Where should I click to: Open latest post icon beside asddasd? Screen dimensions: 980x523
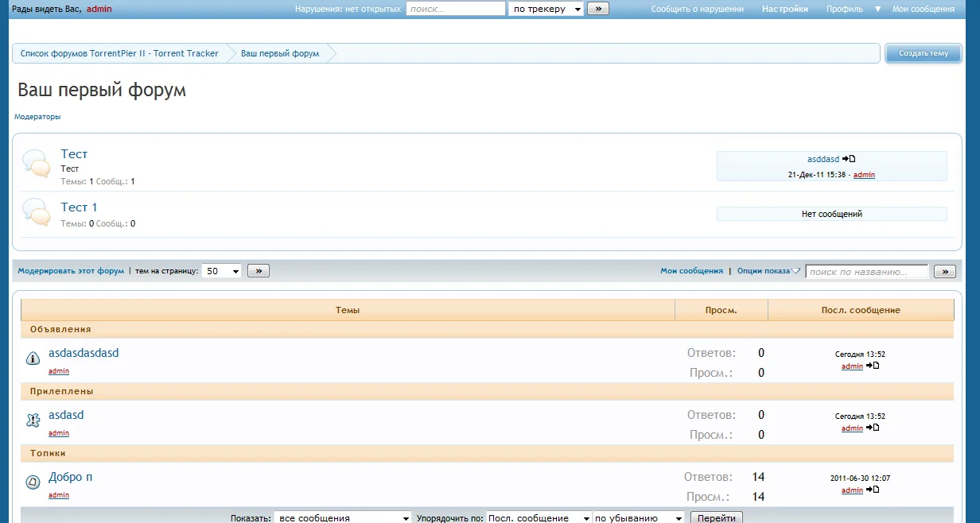pyautogui.click(x=849, y=159)
